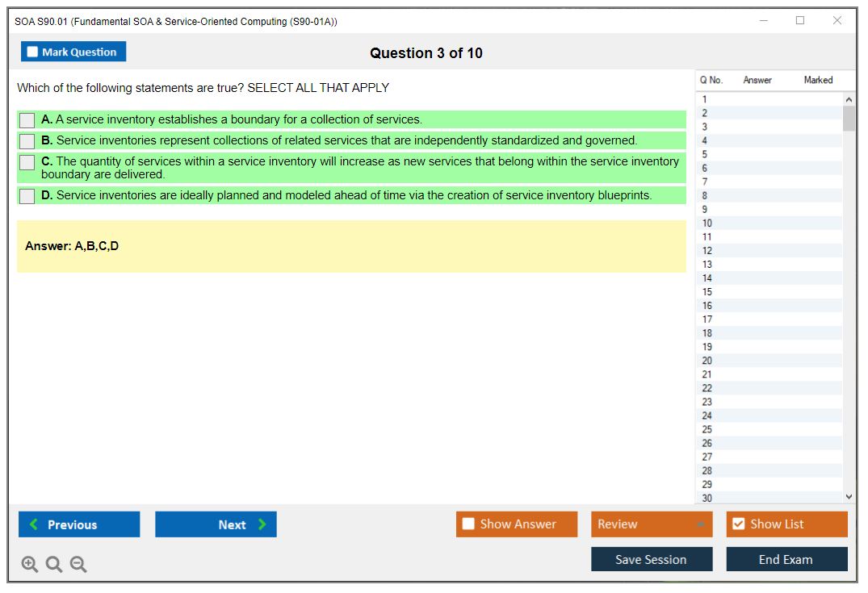Click the Save Session button
Screen dimensions: 868x593
click(652, 559)
